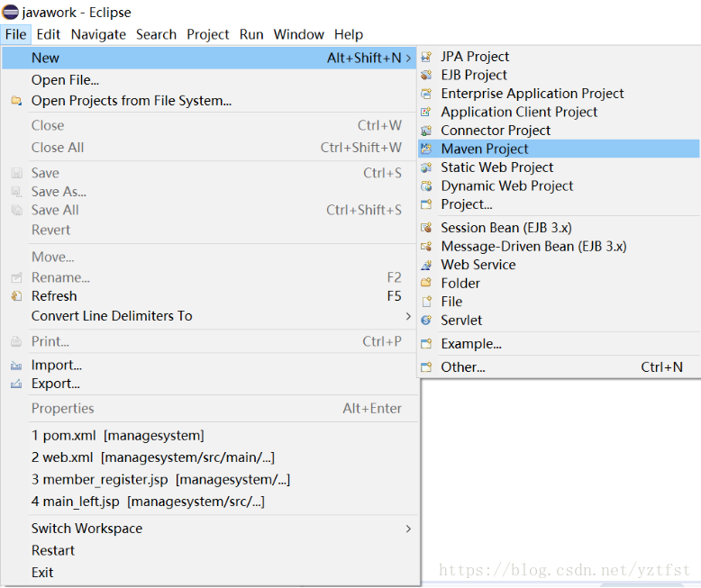Select Session Bean (EJB 3.x) entry
This screenshot has width=701, height=588.
click(x=559, y=228)
